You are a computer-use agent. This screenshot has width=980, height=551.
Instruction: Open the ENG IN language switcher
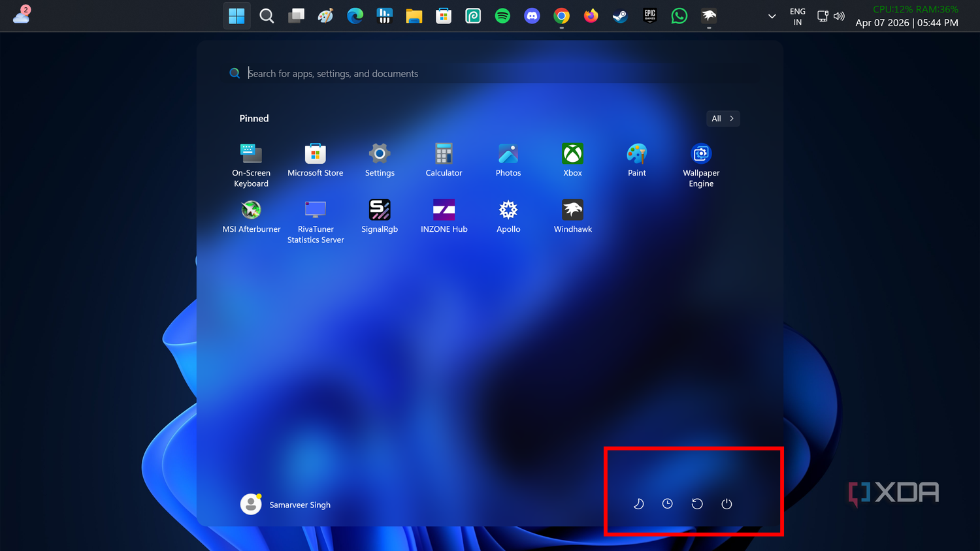798,16
